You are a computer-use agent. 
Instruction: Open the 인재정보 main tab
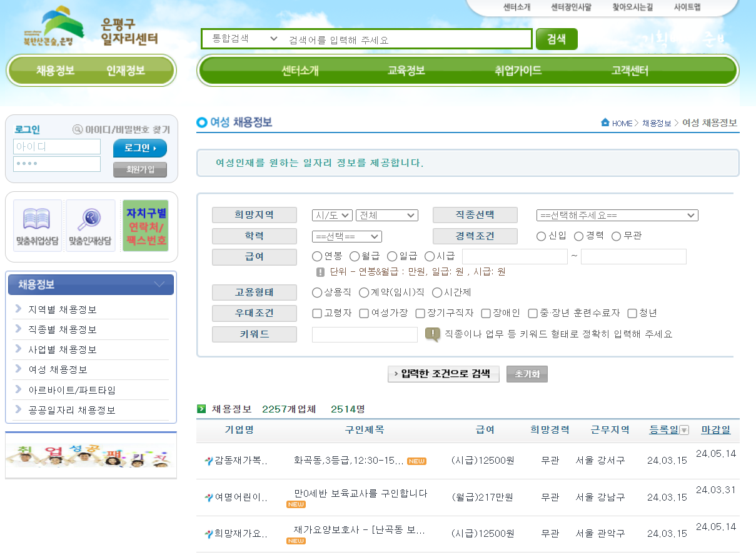pos(126,71)
